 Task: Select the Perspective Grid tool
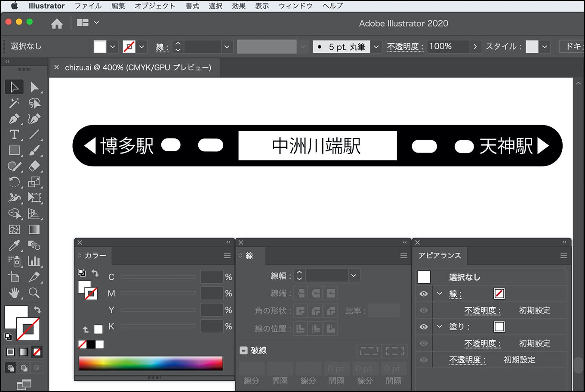tap(34, 214)
